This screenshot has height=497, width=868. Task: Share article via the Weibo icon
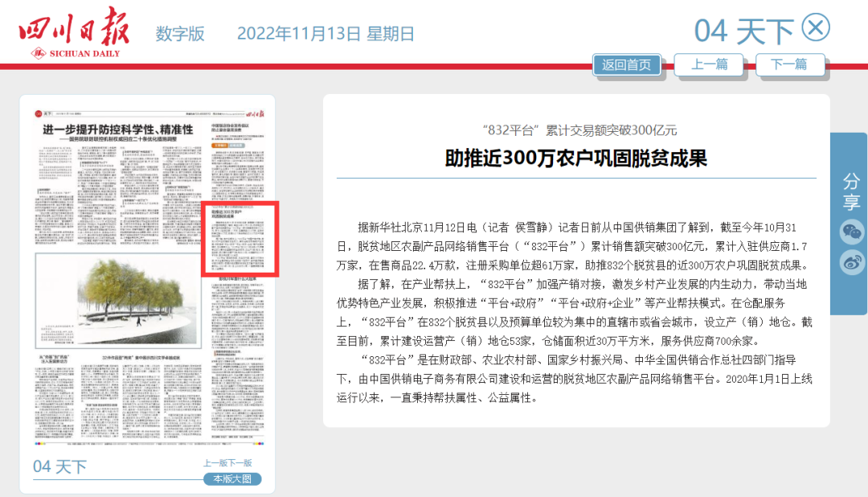point(852,261)
